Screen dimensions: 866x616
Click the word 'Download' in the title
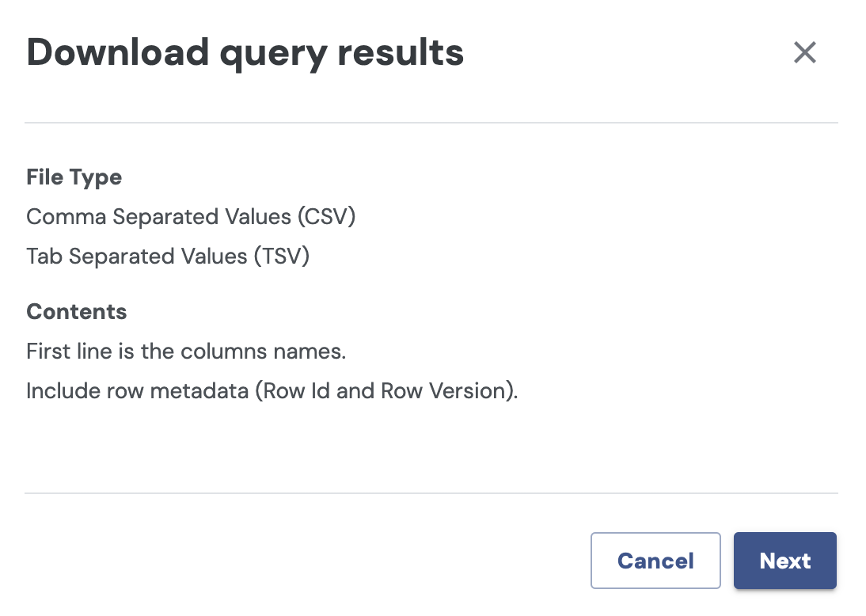(x=118, y=53)
